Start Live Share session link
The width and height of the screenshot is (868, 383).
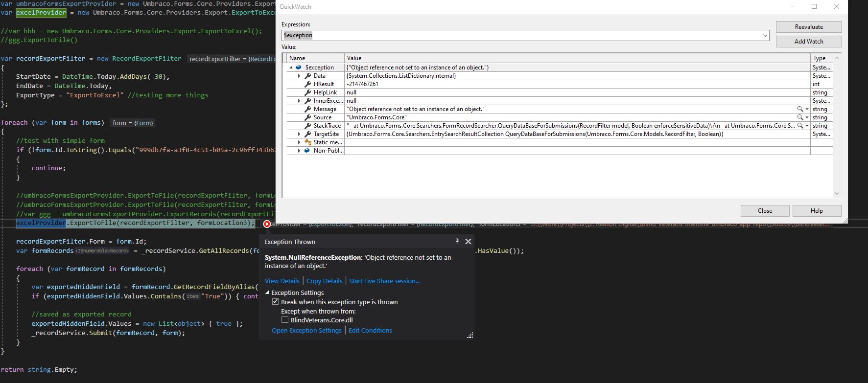pos(384,281)
